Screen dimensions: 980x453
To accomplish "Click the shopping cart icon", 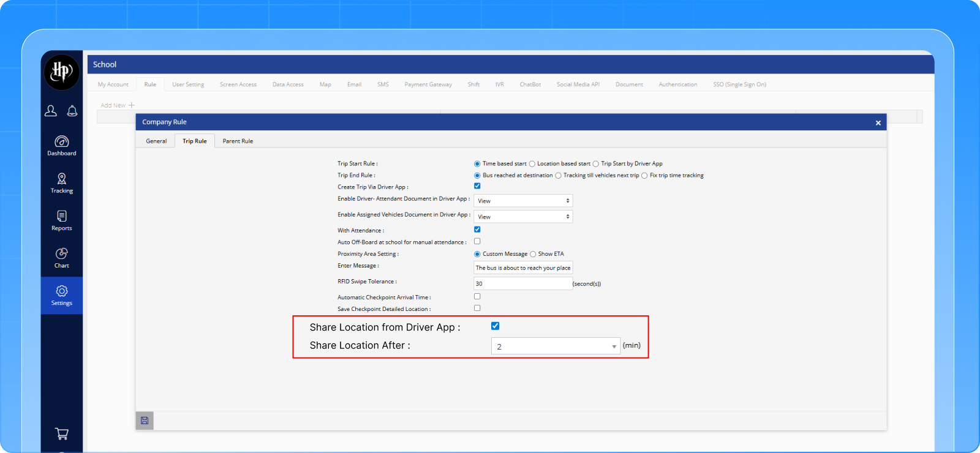I will point(62,434).
